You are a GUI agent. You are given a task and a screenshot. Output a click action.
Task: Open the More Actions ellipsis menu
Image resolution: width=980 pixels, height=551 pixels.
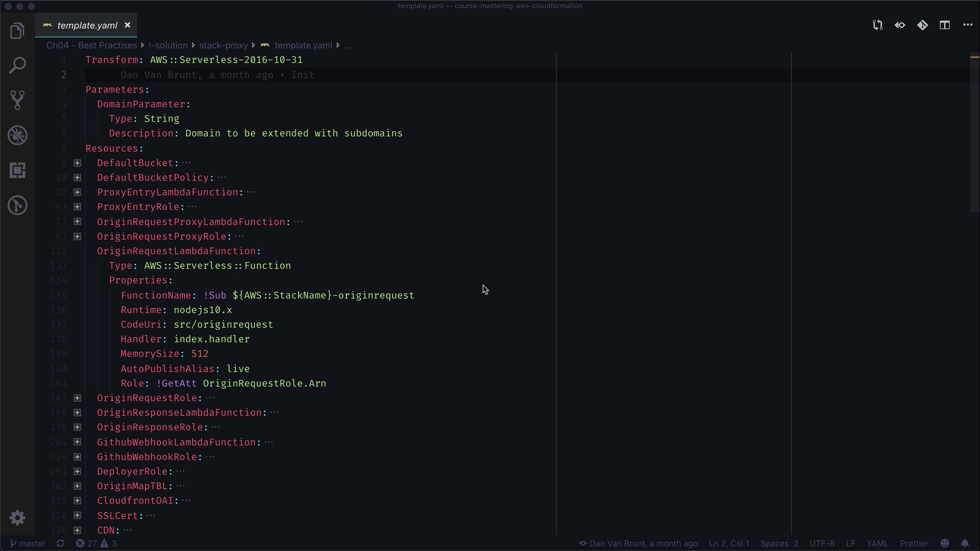(x=968, y=25)
